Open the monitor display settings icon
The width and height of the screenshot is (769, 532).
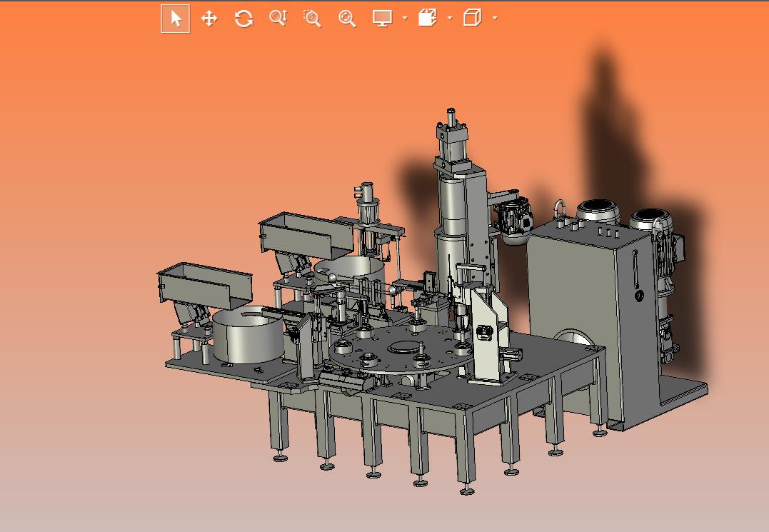tap(382, 18)
